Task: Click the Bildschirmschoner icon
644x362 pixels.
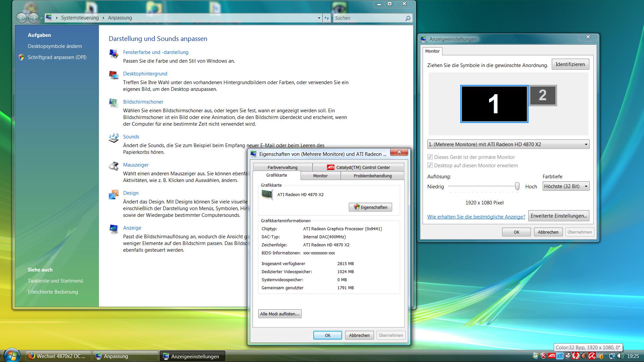Action: point(114,103)
